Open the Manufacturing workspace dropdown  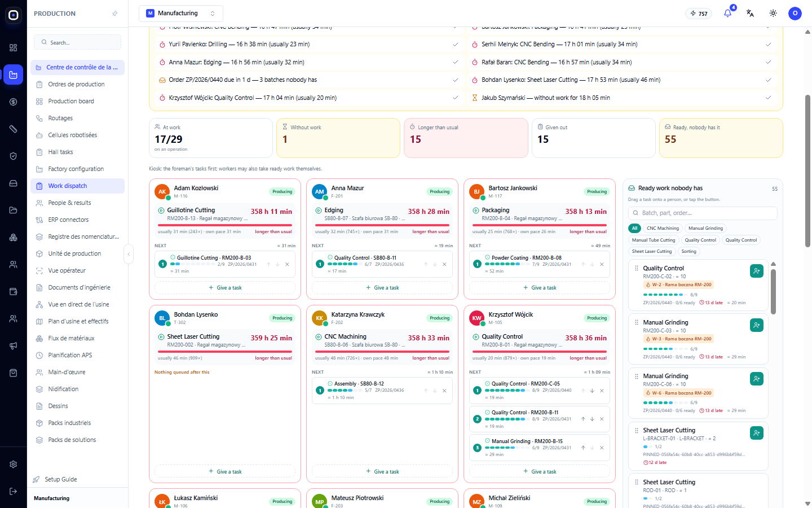pyautogui.click(x=181, y=13)
